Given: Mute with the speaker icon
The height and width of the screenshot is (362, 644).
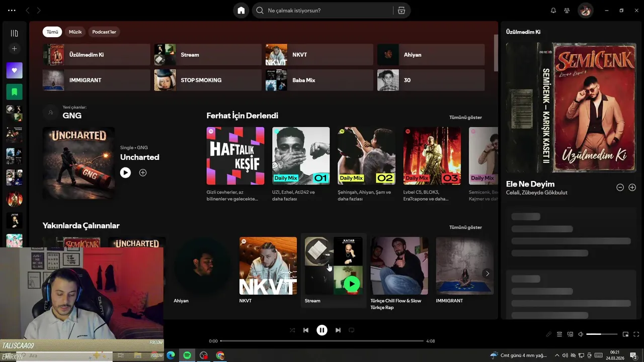Looking at the screenshot, I should pyautogui.click(x=581, y=334).
